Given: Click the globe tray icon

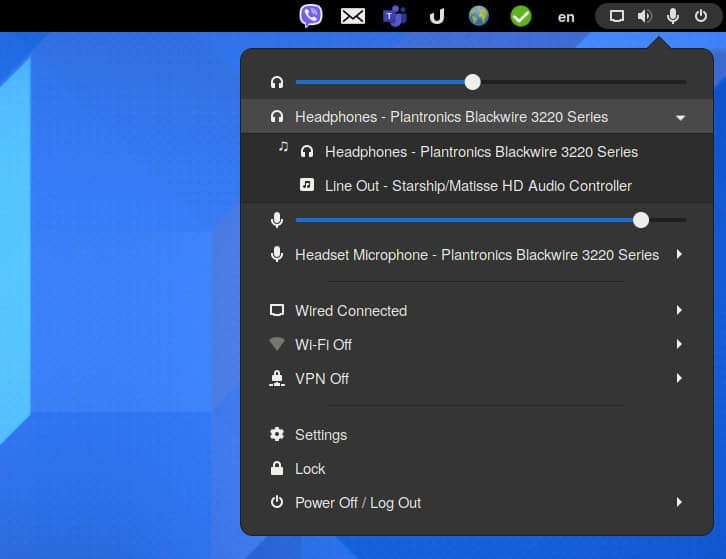Looking at the screenshot, I should point(479,16).
